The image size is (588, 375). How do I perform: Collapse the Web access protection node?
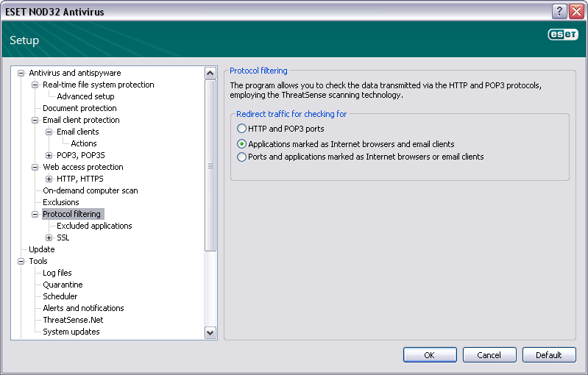35,167
